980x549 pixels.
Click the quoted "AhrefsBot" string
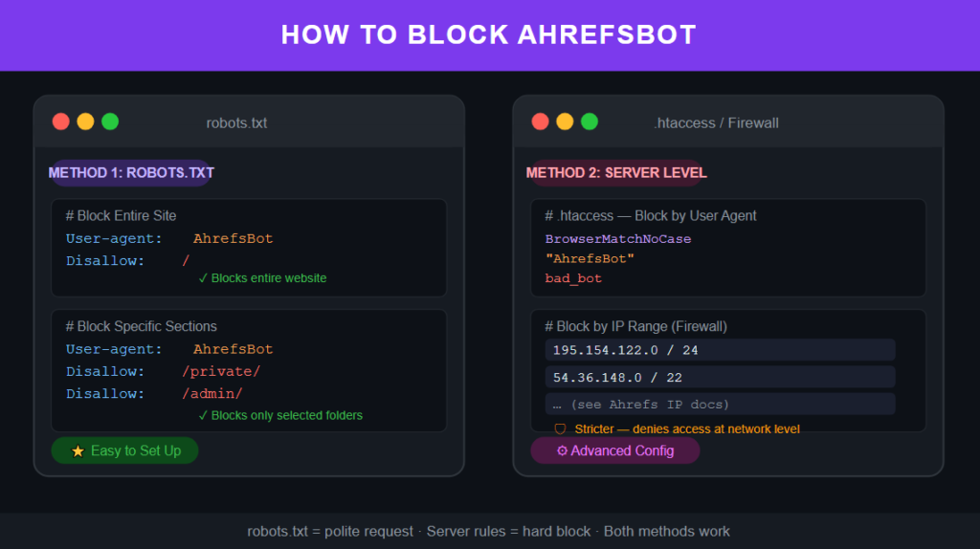(x=590, y=258)
